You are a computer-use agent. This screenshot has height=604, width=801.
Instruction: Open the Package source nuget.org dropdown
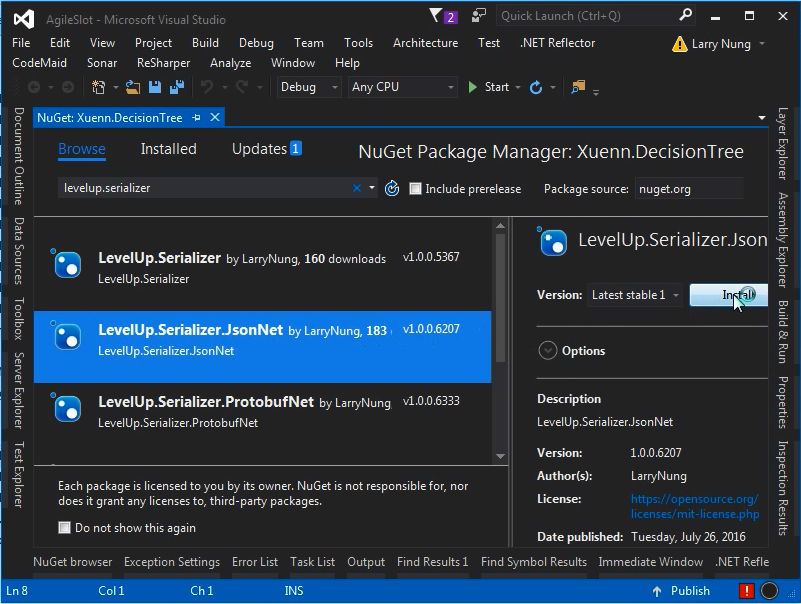689,189
